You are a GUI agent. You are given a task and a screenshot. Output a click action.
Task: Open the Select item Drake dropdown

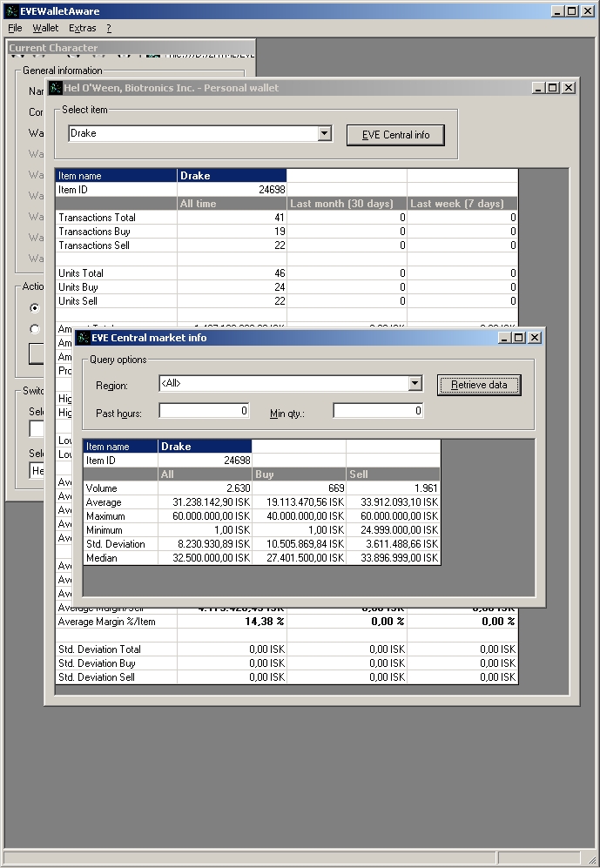[324, 133]
